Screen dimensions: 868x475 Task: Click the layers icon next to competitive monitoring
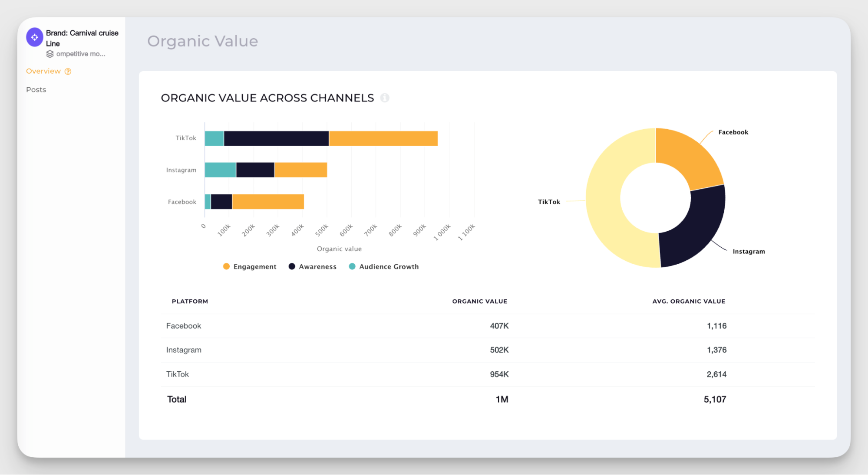(x=49, y=54)
